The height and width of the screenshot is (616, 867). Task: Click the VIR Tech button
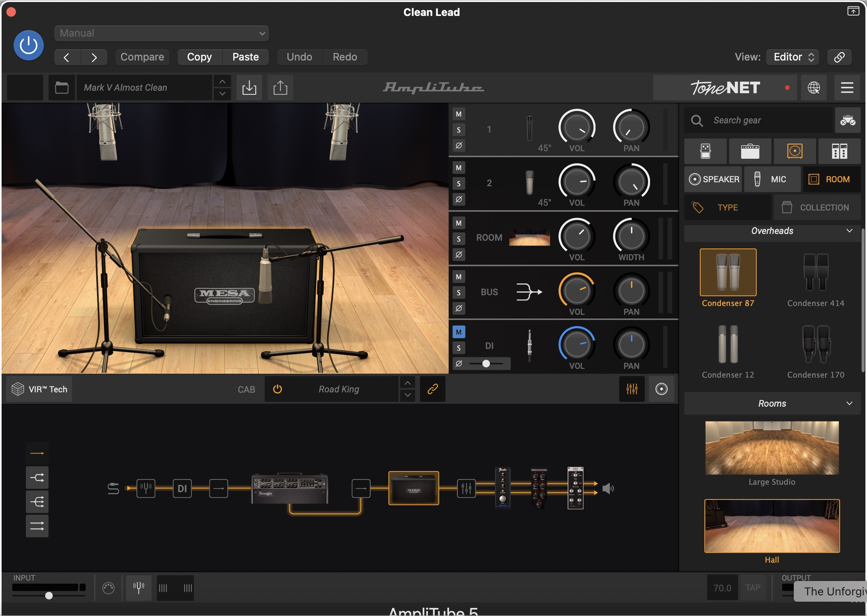coord(39,389)
